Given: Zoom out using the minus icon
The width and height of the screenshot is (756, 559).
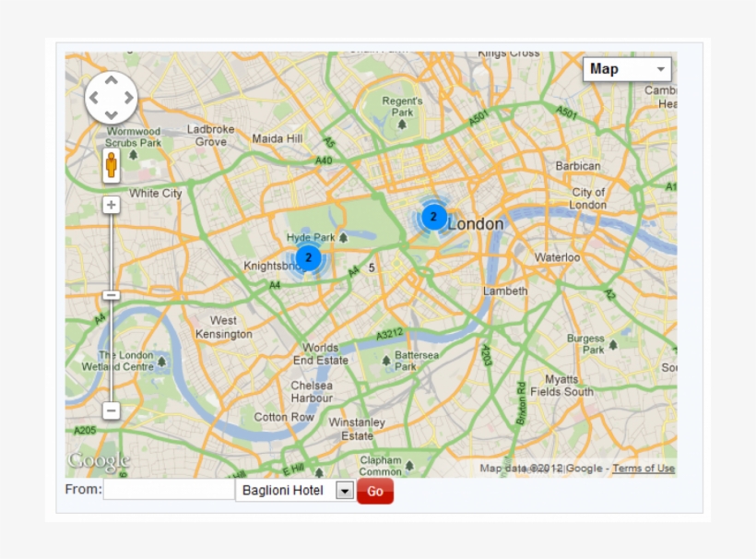Looking at the screenshot, I should point(111,409).
